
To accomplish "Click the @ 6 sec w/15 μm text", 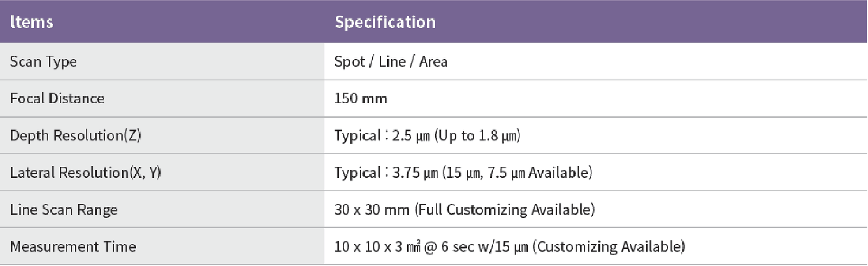I will [477, 247].
